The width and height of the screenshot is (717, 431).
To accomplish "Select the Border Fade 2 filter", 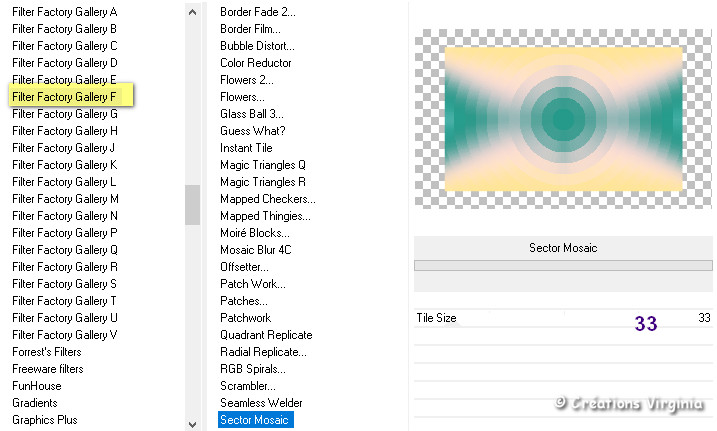I will (258, 12).
